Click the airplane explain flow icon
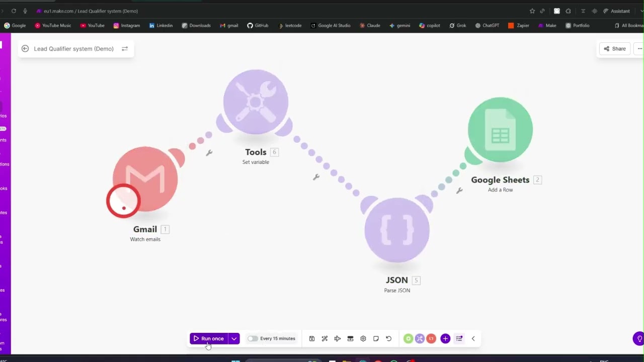Image resolution: width=644 pixels, height=362 pixels. coord(338,339)
